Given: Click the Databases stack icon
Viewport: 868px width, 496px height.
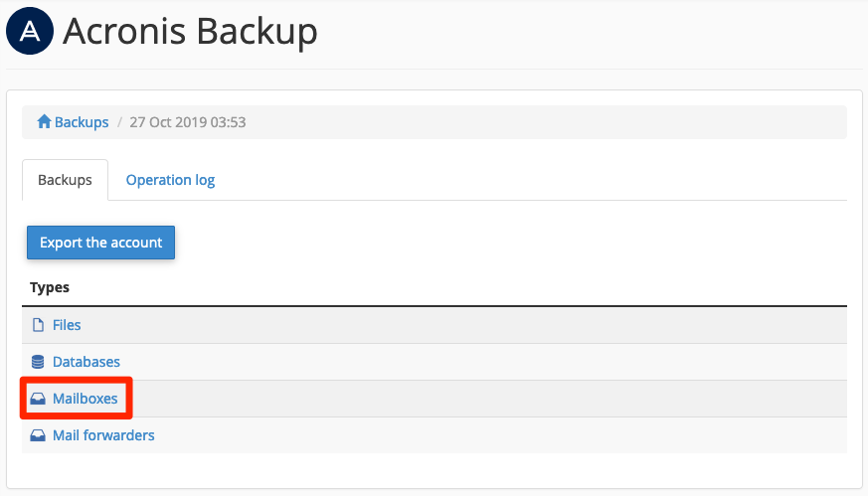Looking at the screenshot, I should 39,362.
